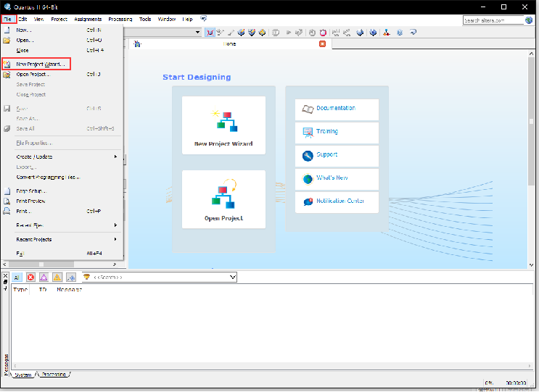Toggle the flagged messages filter button
Screen dimensions: 539x392
click(x=71, y=277)
